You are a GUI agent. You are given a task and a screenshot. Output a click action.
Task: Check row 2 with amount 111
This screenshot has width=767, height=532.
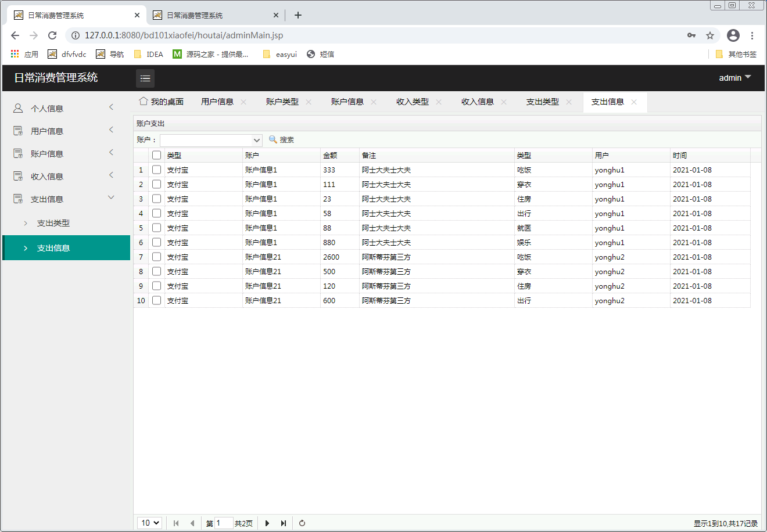[156, 184]
